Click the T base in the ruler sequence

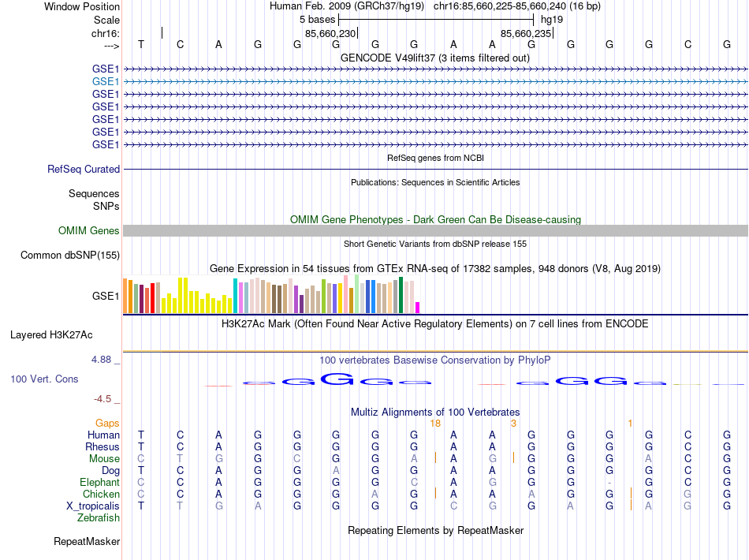pos(141,44)
